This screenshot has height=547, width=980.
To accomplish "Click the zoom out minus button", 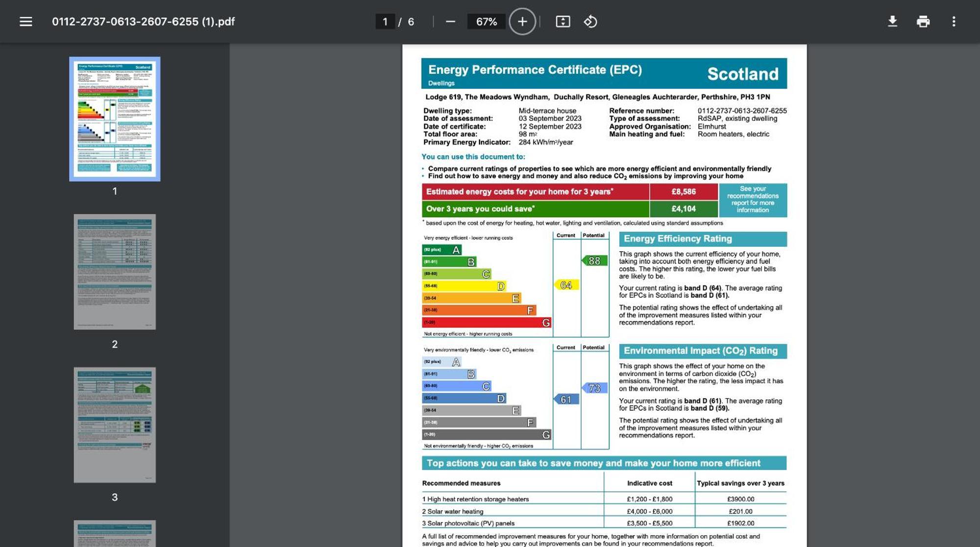I will tap(450, 22).
